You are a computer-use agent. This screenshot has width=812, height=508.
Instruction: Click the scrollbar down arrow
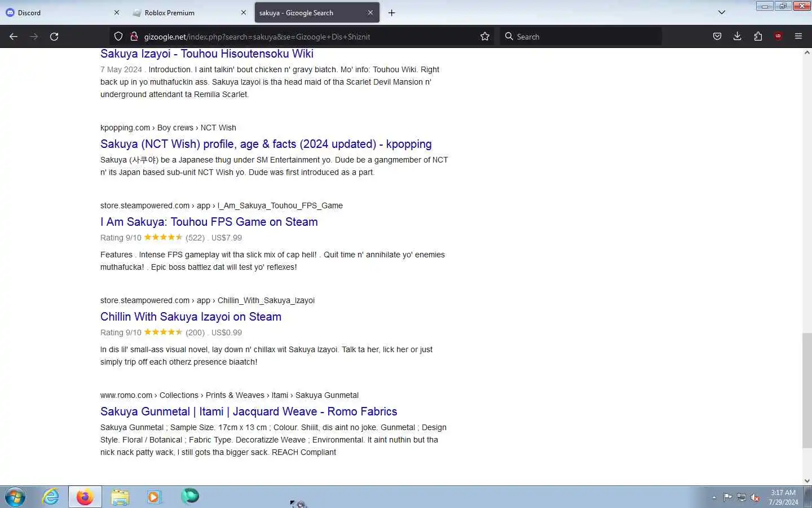(x=807, y=481)
